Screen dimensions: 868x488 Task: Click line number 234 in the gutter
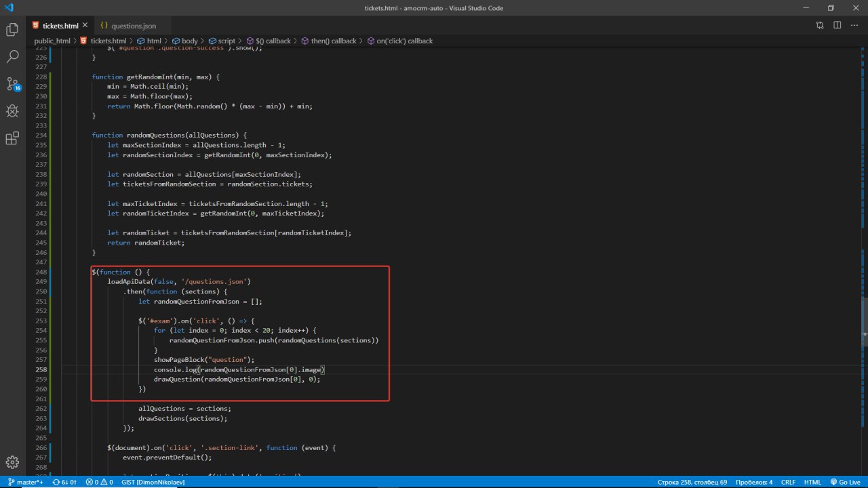(x=41, y=135)
